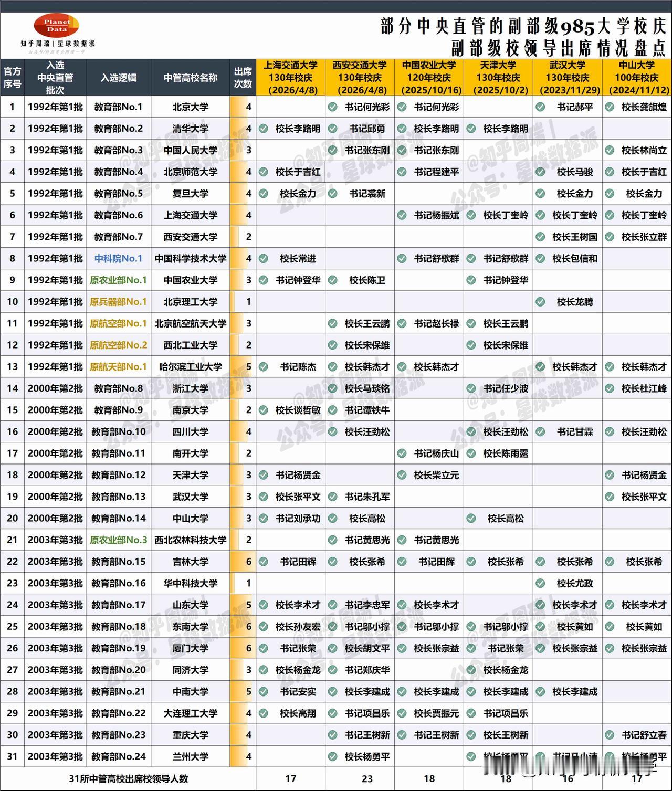Click the name 书记刘承功
This screenshot has width=672, height=791.
pos(298,519)
